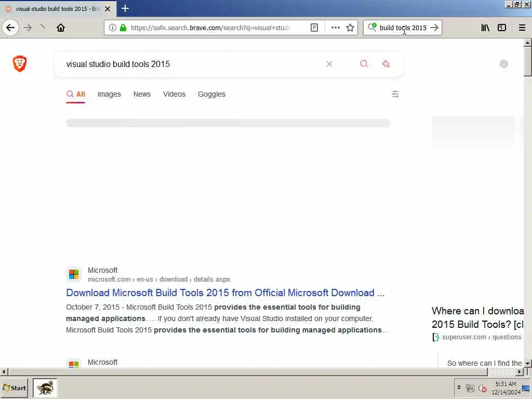Click the raccoon browser taskbar button

coord(45,388)
